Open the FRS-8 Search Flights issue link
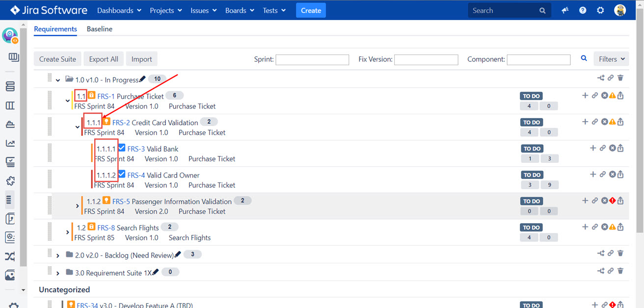The height and width of the screenshot is (308, 644). coord(107,228)
